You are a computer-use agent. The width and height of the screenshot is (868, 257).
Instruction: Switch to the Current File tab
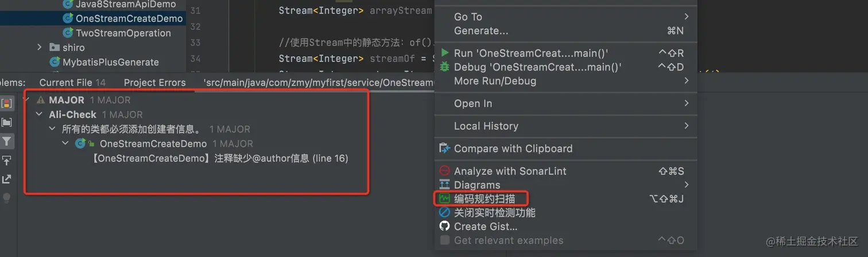point(72,83)
